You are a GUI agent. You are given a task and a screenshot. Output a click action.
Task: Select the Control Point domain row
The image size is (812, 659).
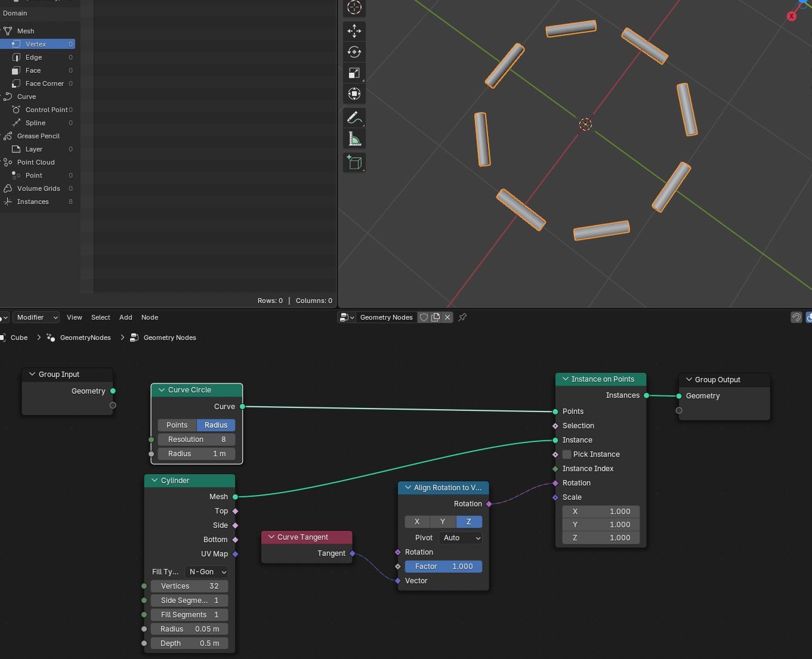tap(38, 110)
